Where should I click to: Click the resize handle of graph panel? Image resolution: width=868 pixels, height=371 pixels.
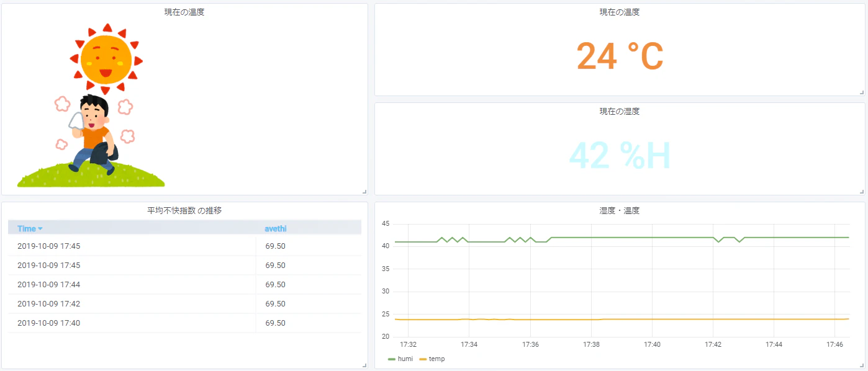point(862,365)
